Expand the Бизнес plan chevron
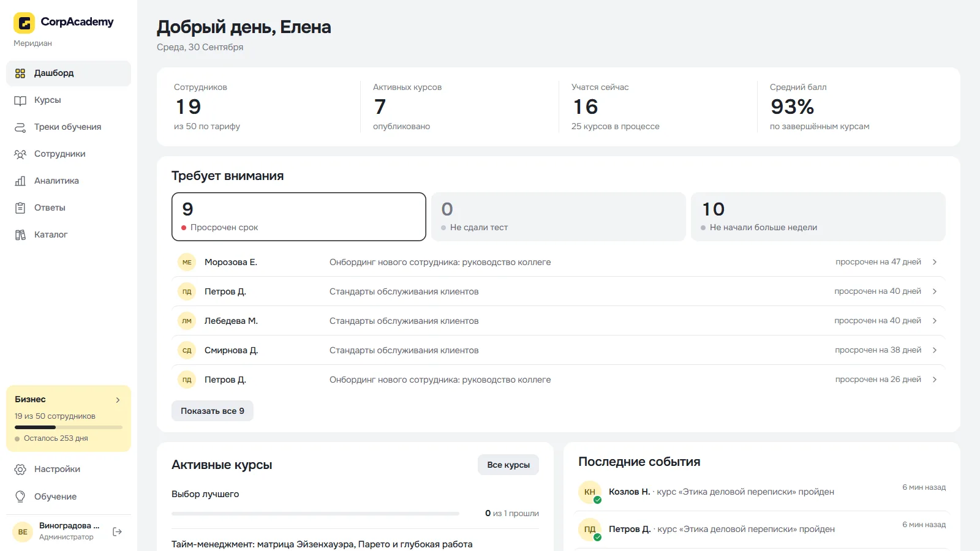Screen dimensions: 980x551 click(x=118, y=400)
